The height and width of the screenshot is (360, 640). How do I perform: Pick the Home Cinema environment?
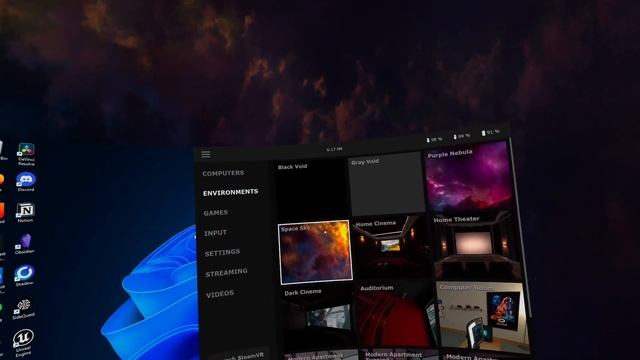coord(392,248)
